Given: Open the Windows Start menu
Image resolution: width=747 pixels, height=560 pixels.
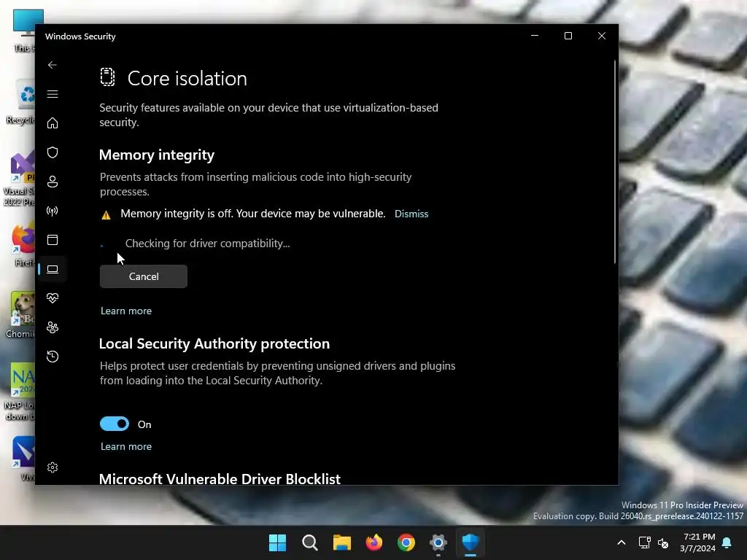Looking at the screenshot, I should 277,542.
